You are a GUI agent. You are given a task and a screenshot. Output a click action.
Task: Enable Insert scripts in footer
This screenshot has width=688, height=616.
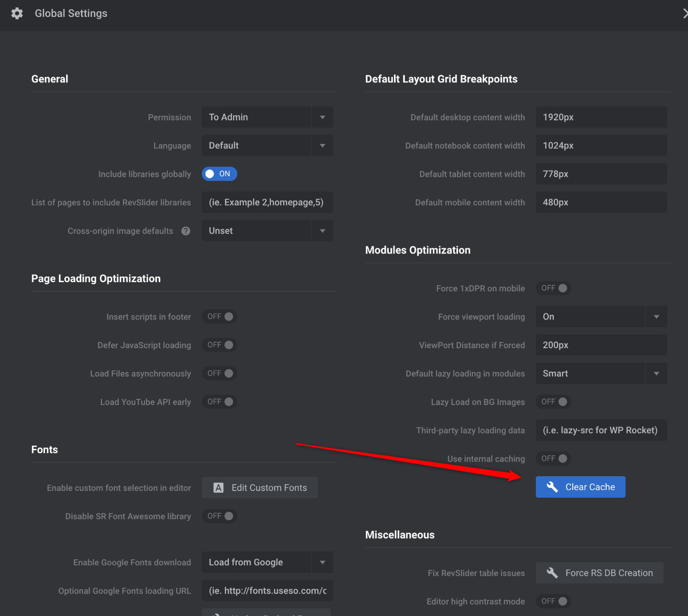[220, 317]
